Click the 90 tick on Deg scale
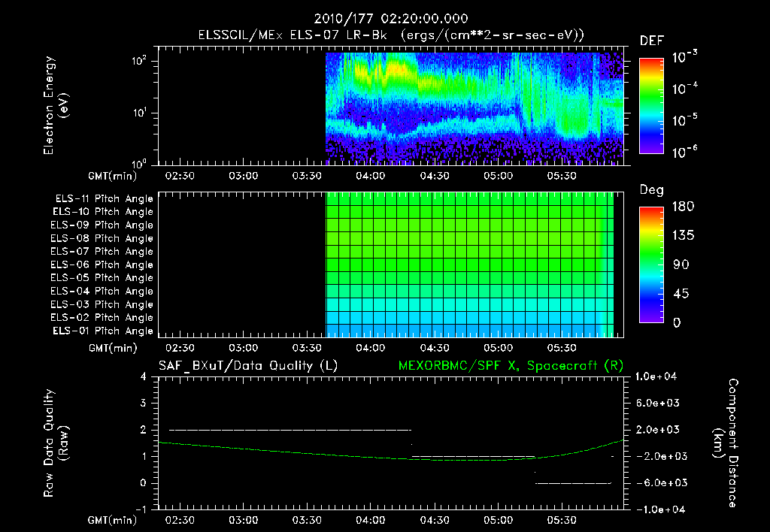 tap(681, 265)
